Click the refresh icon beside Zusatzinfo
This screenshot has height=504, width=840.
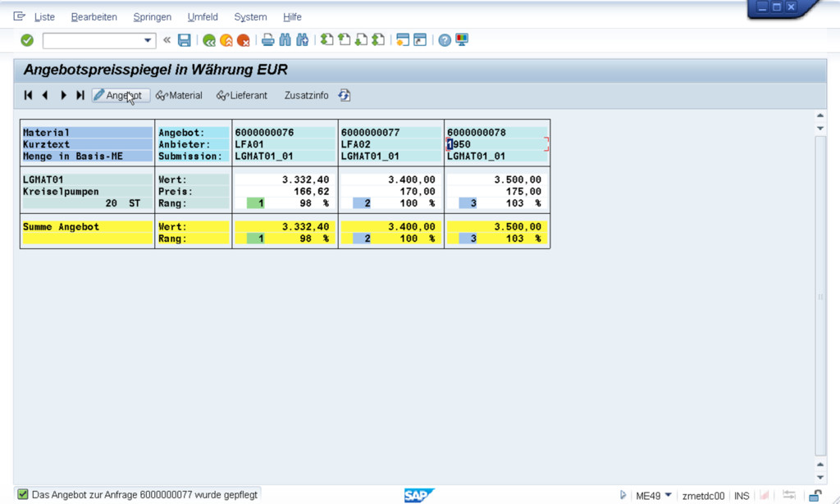(x=344, y=95)
